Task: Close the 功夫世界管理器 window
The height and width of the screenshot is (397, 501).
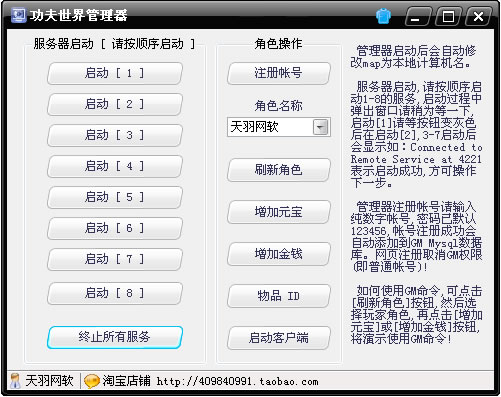Action: (478, 16)
